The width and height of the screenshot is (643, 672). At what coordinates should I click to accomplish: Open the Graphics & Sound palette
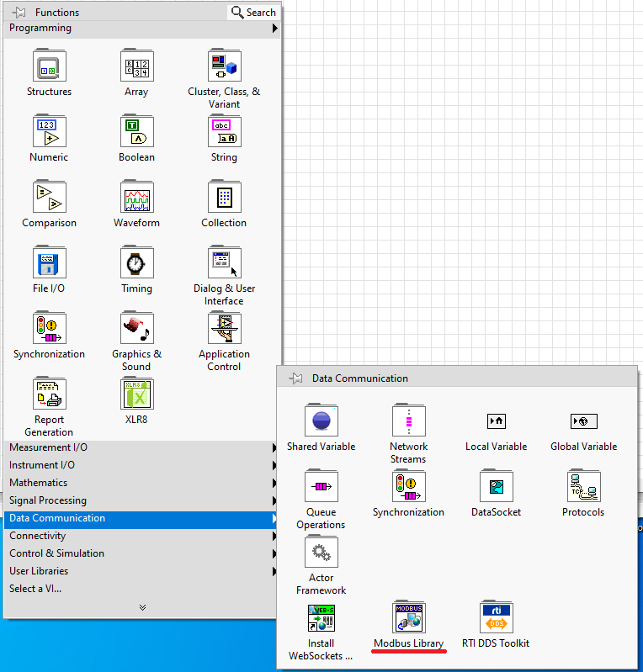tap(137, 328)
